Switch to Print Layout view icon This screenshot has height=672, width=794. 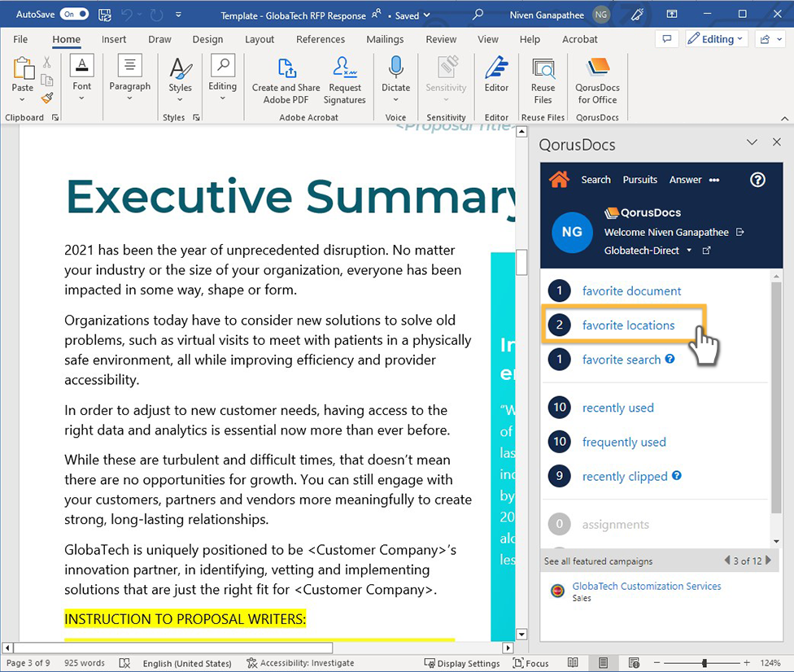[x=603, y=663]
